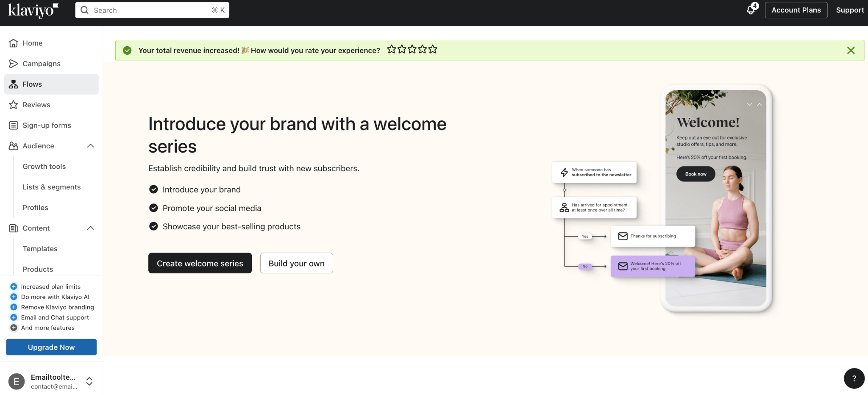Click the Reviews star icon in sidebar

click(14, 105)
